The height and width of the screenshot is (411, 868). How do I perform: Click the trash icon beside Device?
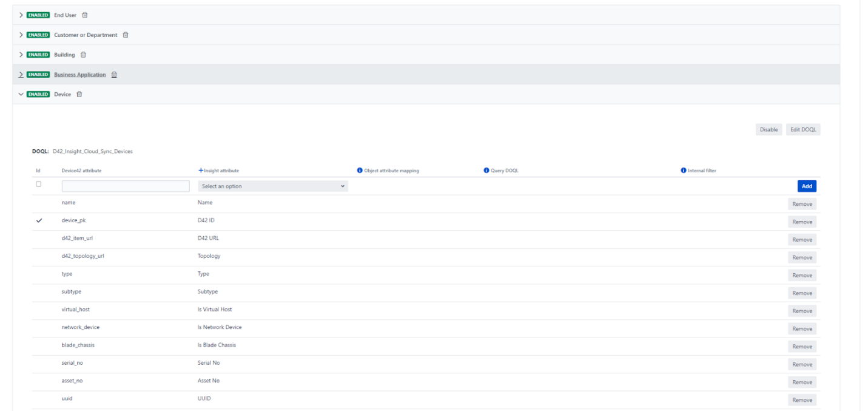(79, 95)
